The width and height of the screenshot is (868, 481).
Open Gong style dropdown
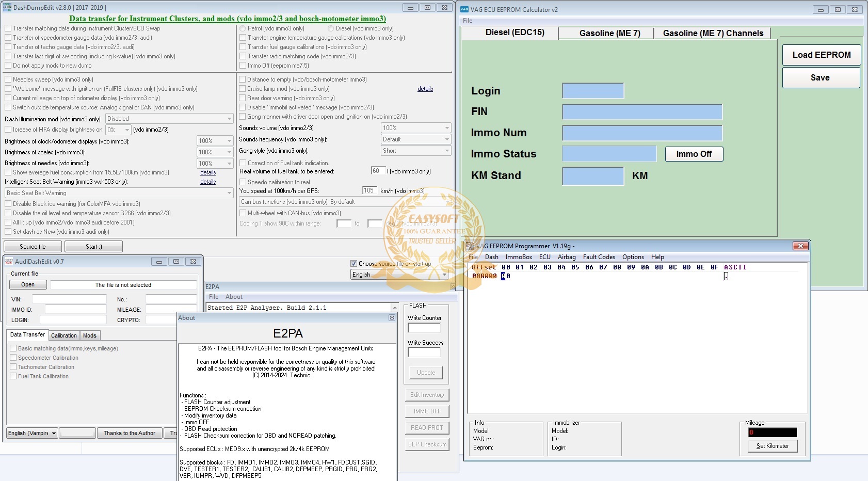[416, 151]
